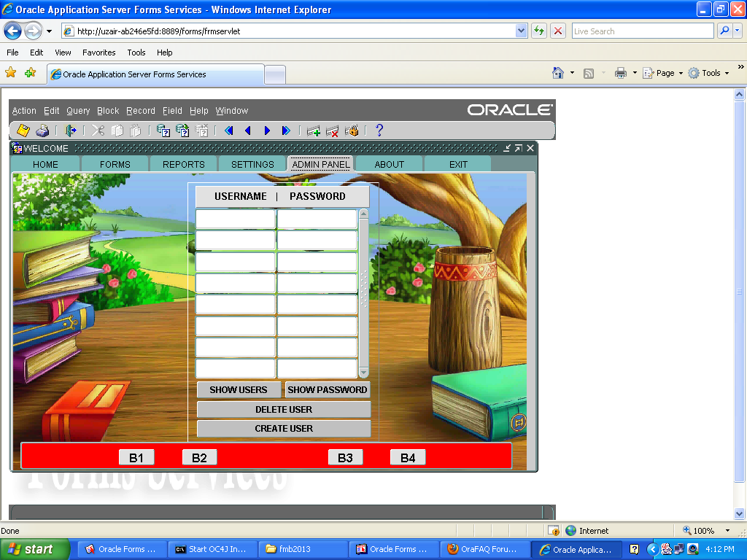Click the Cancel Query icon
747x560 pixels.
[201, 130]
